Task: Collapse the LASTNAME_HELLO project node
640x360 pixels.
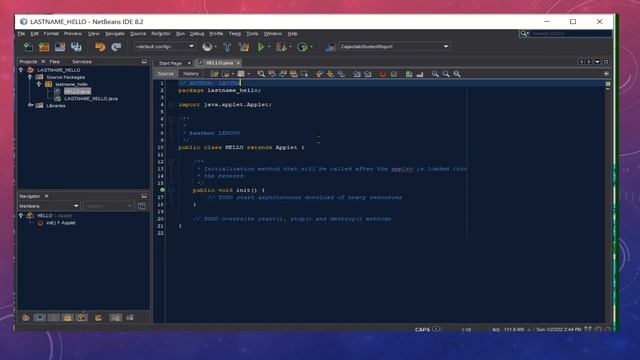Action: point(21,70)
